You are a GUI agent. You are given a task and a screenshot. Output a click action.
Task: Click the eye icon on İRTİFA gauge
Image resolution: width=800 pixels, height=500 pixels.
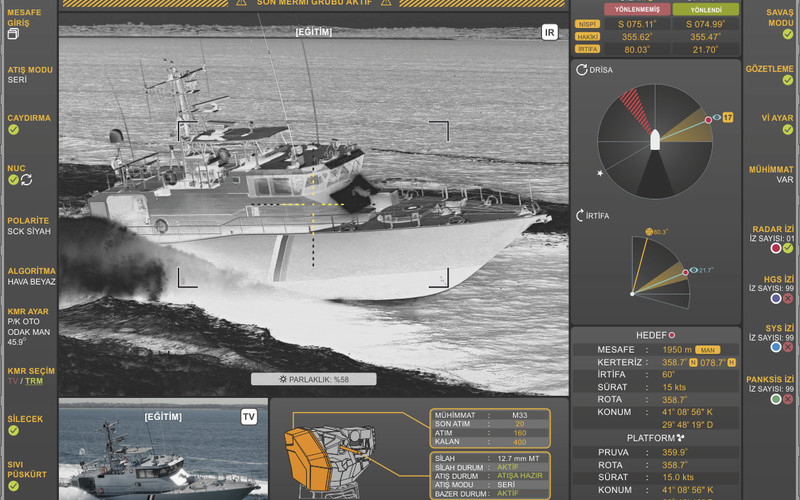coord(693,270)
